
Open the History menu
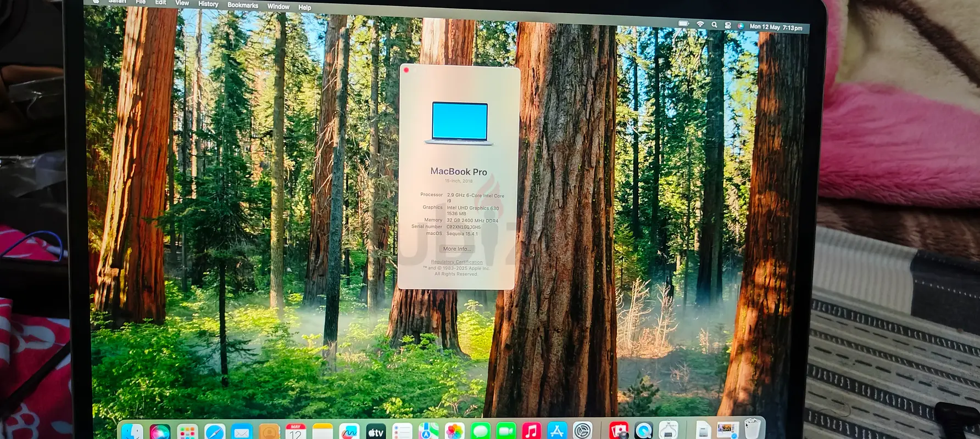click(x=208, y=4)
